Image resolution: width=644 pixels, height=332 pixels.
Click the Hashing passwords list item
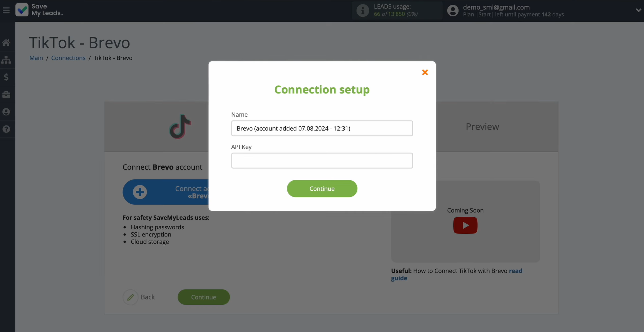pos(157,227)
